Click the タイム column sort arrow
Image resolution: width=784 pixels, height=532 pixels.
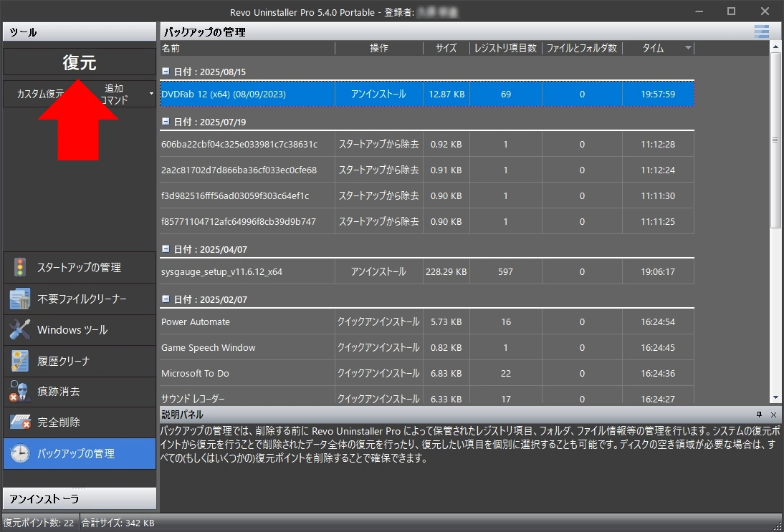point(688,48)
